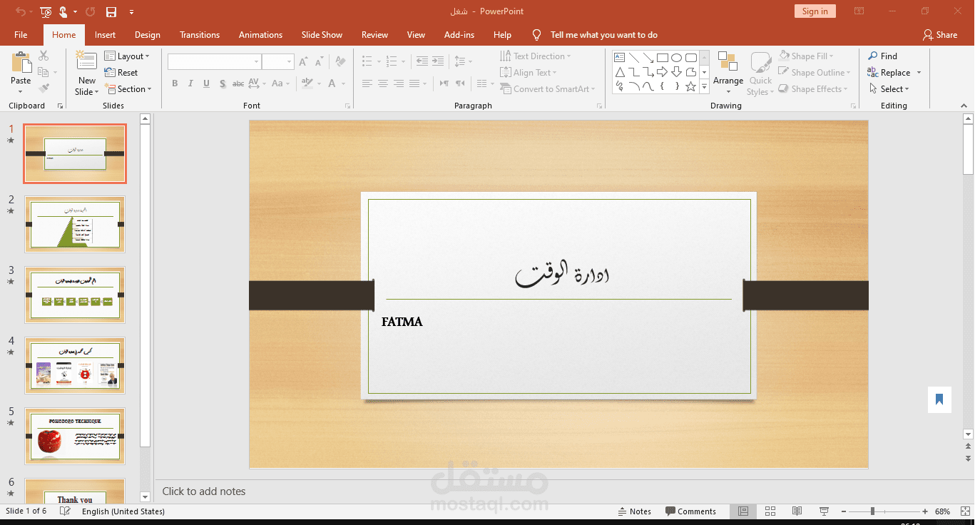Click the lightbulb Tell Me icon
Image resolution: width=980 pixels, height=525 pixels.
[537, 34]
